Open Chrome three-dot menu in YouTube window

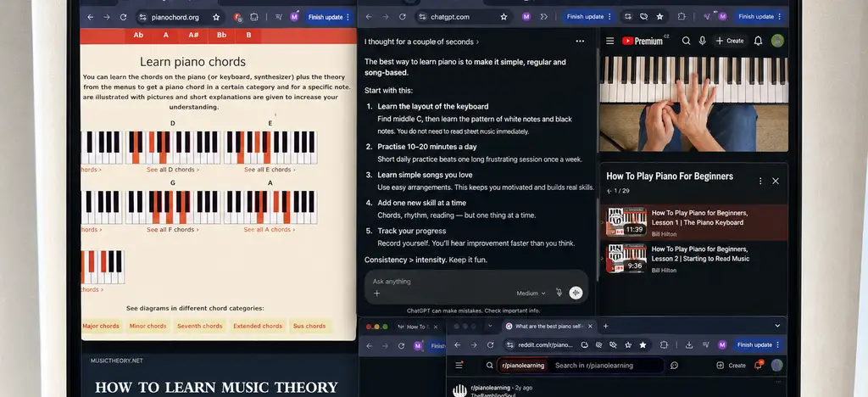coord(779,17)
